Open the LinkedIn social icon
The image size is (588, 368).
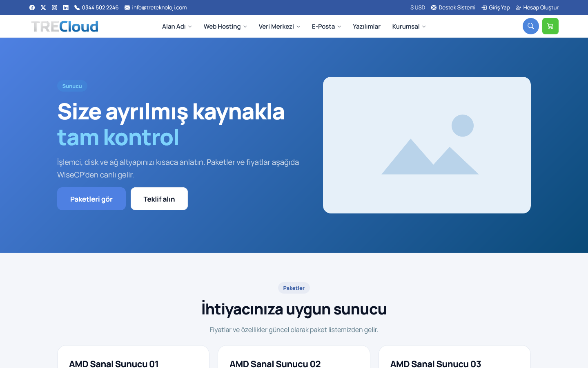point(66,7)
